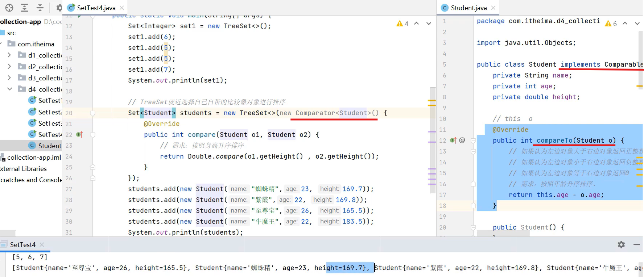The width and height of the screenshot is (644, 277).
Task: Hide the run panel with minus icon
Action: [x=636, y=245]
